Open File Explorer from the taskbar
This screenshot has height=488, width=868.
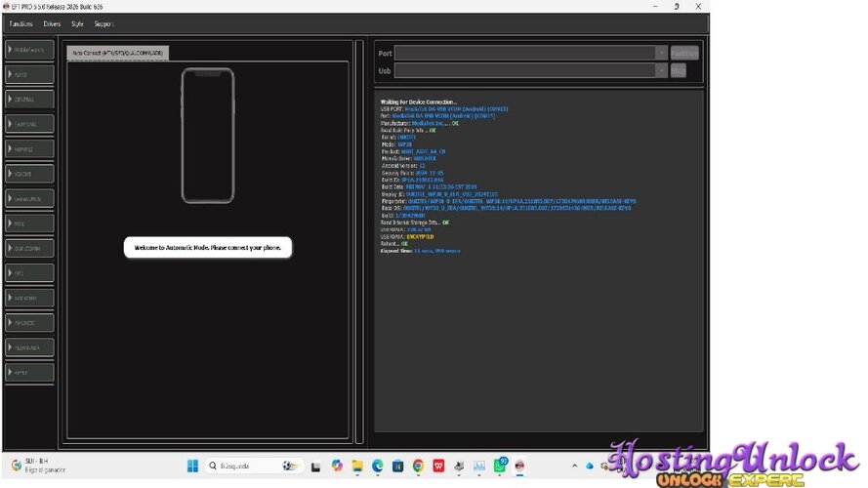click(357, 466)
